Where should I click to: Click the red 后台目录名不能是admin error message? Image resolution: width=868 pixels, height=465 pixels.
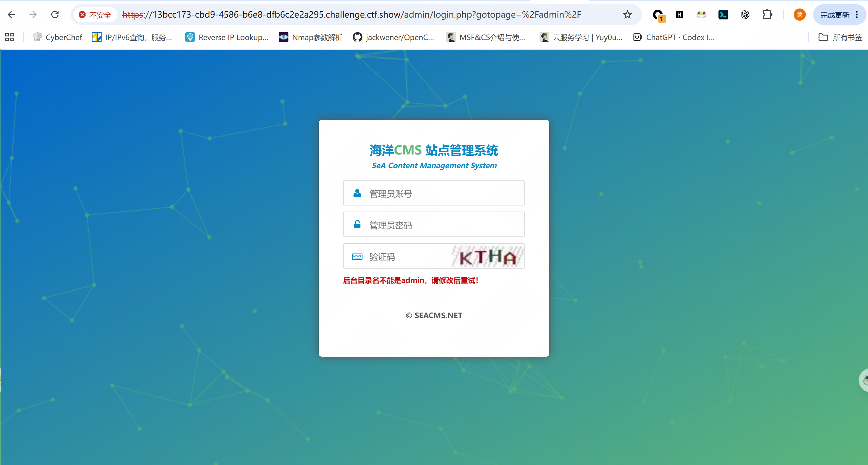(x=411, y=280)
